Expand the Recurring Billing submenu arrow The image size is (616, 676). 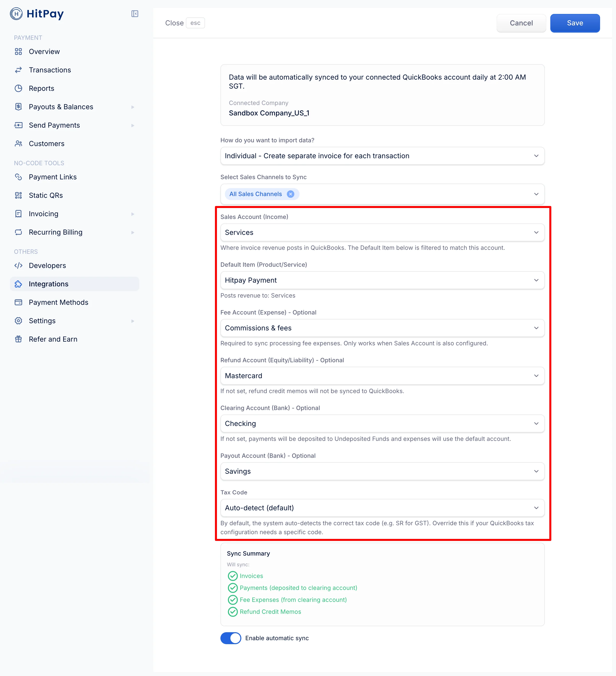coord(133,232)
